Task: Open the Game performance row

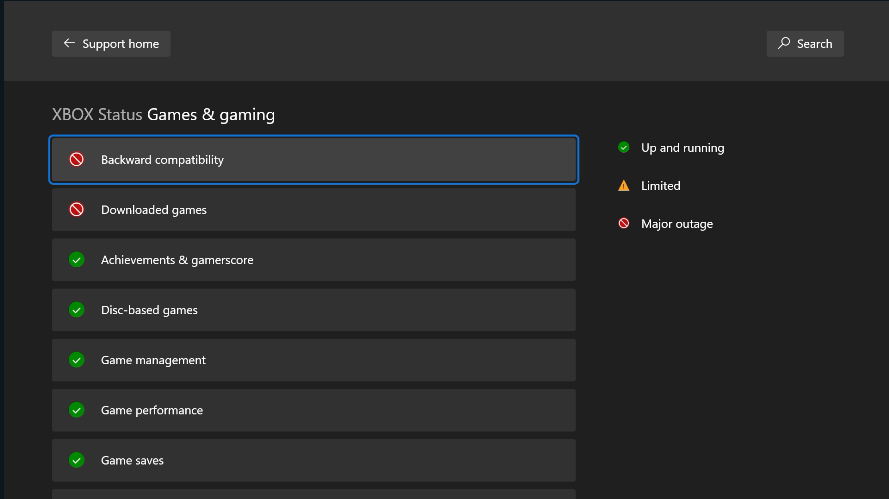Action: click(314, 410)
